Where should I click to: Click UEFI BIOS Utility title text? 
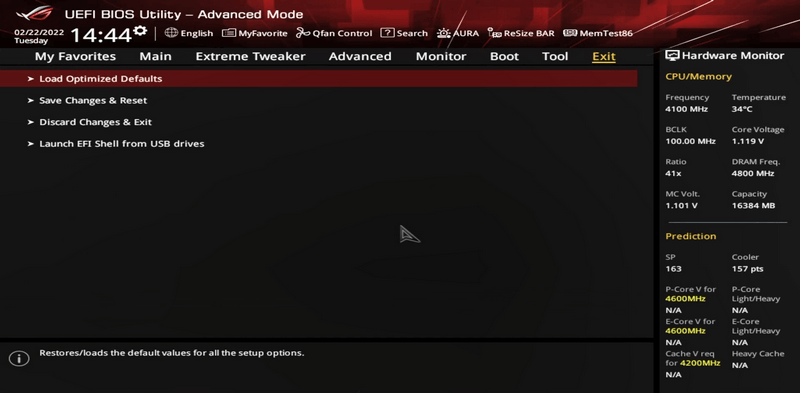[184, 14]
